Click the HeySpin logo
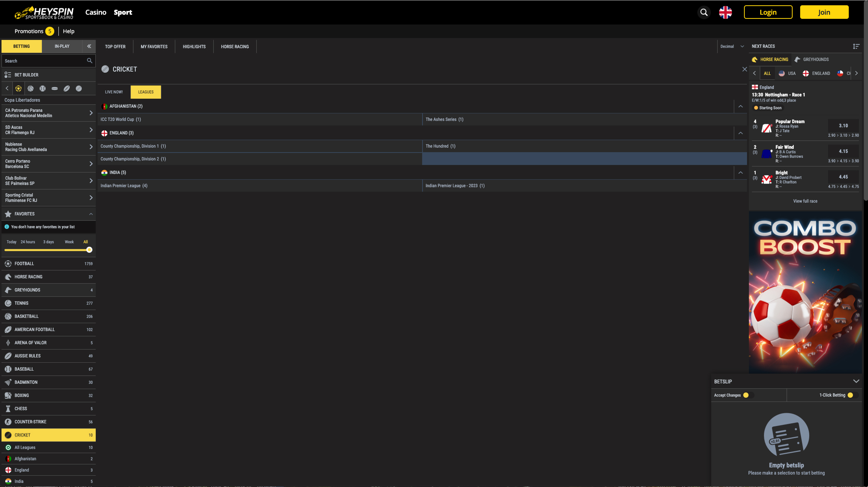Screen dimensions: 868x487 coord(44,13)
